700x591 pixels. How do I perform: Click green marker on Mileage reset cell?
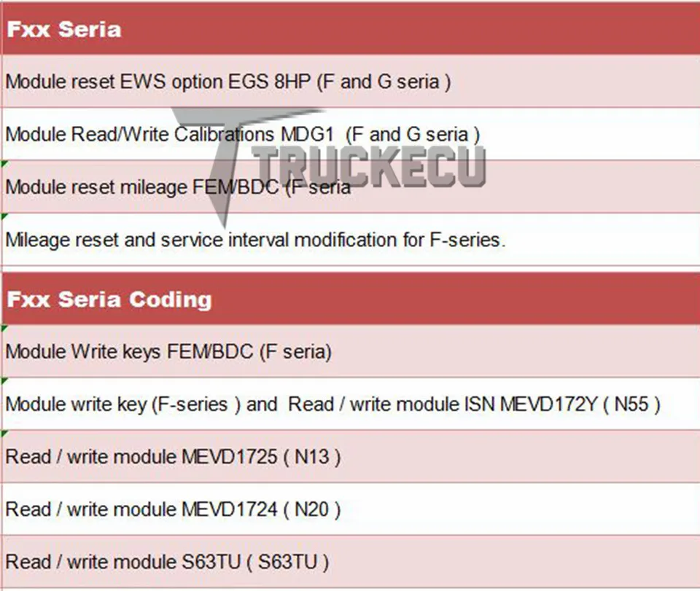(x=4, y=216)
